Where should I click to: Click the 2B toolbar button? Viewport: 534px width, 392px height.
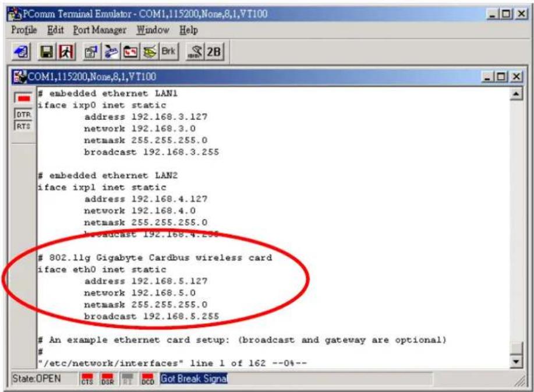tap(214, 52)
